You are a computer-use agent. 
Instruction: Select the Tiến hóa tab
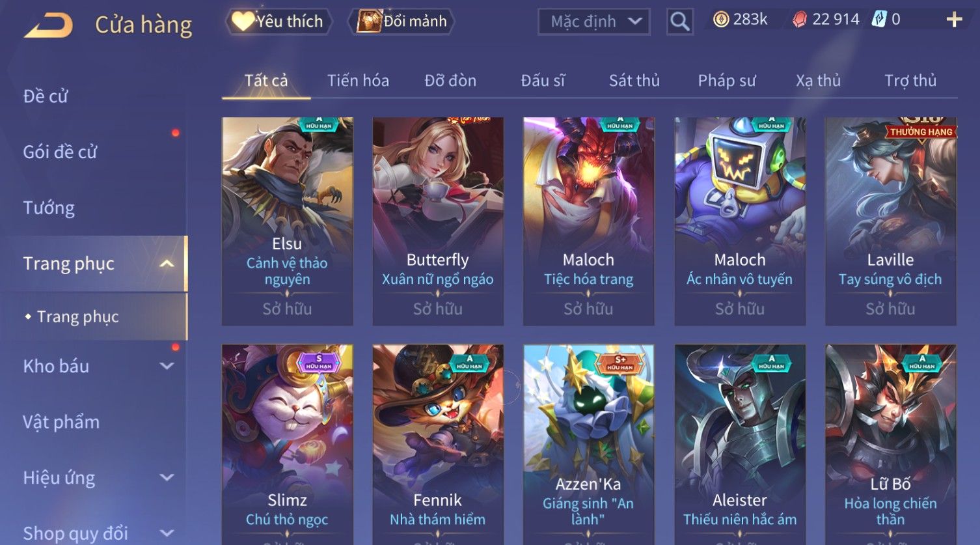click(x=358, y=81)
